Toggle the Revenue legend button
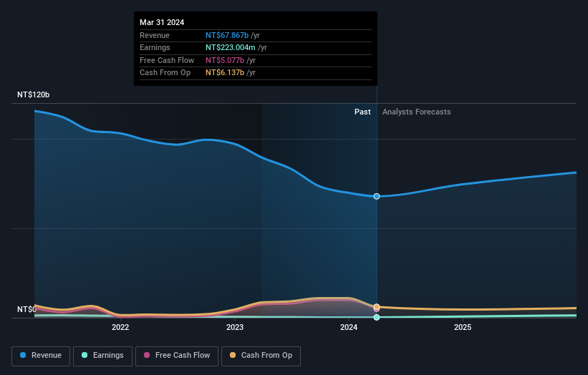 [x=41, y=356]
